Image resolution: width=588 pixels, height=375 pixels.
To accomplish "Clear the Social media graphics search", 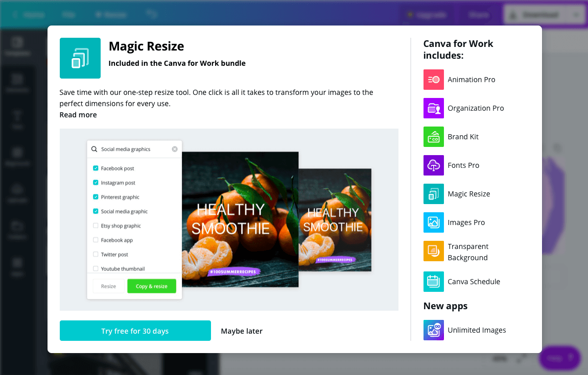I will click(175, 149).
